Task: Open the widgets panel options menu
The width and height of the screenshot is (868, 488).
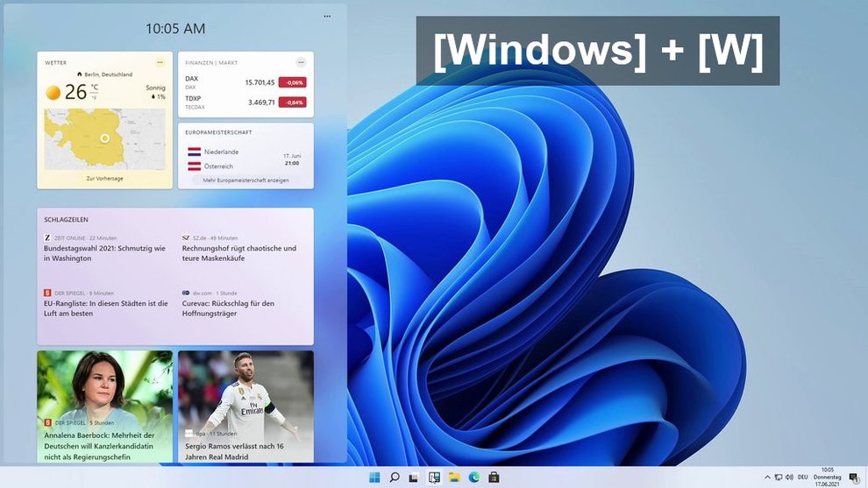Action: click(327, 17)
